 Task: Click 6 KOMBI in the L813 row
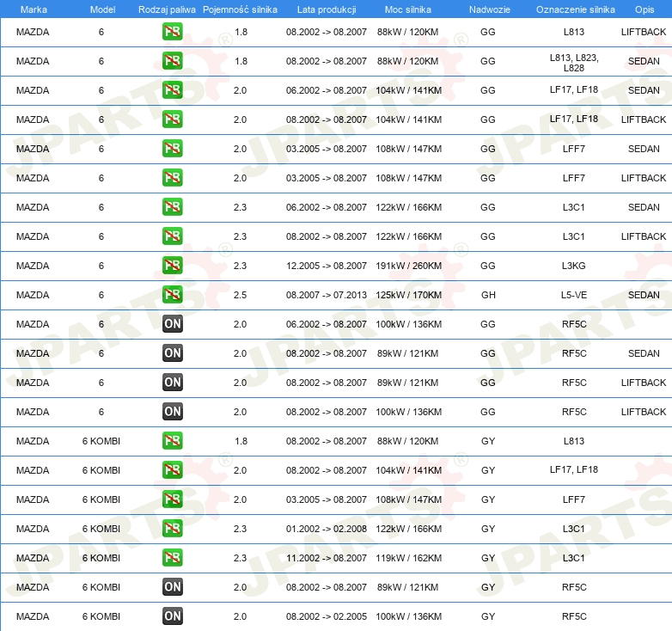pyautogui.click(x=101, y=441)
